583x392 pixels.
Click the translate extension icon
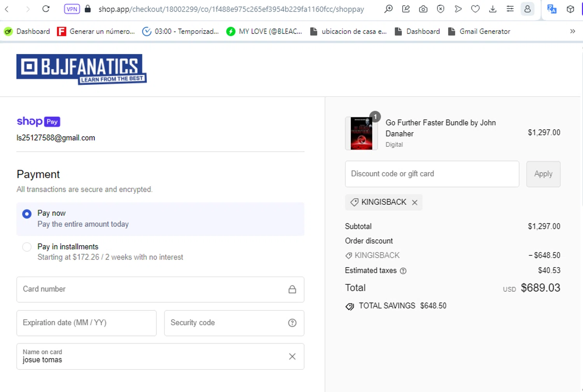click(x=552, y=9)
